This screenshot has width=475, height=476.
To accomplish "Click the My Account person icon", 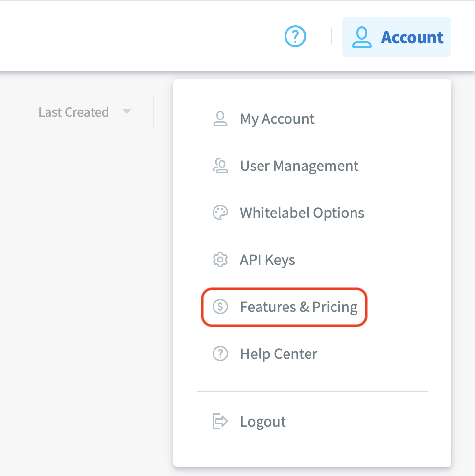I will pyautogui.click(x=220, y=119).
